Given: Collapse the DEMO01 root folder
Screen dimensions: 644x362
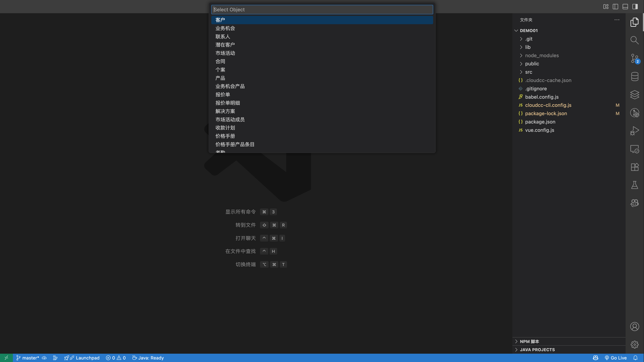Looking at the screenshot, I should [x=528, y=31].
